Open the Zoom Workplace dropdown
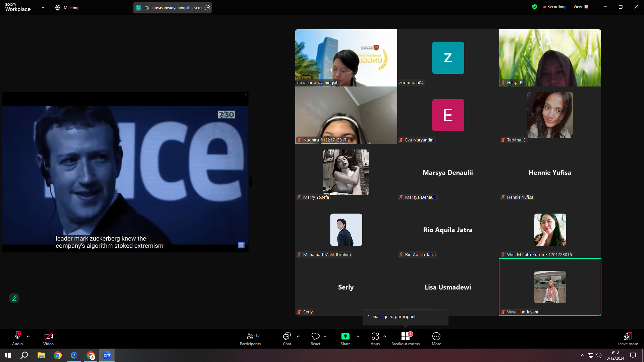This screenshot has width=644, height=362. [43, 7]
